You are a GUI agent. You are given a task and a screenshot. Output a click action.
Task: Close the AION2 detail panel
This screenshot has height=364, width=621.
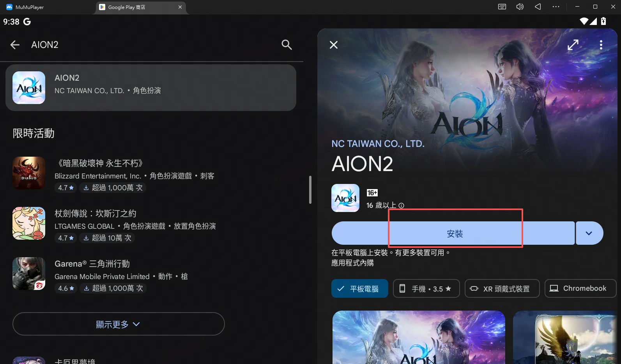(x=334, y=45)
